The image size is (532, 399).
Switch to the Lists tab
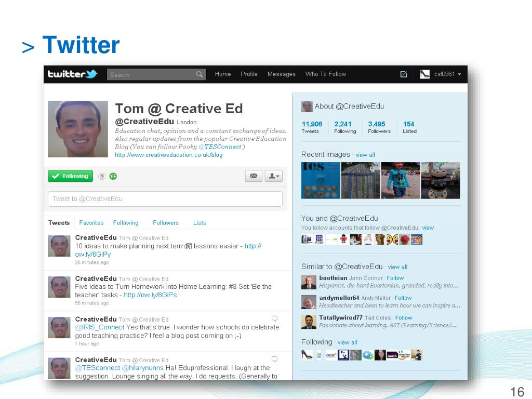(199, 222)
